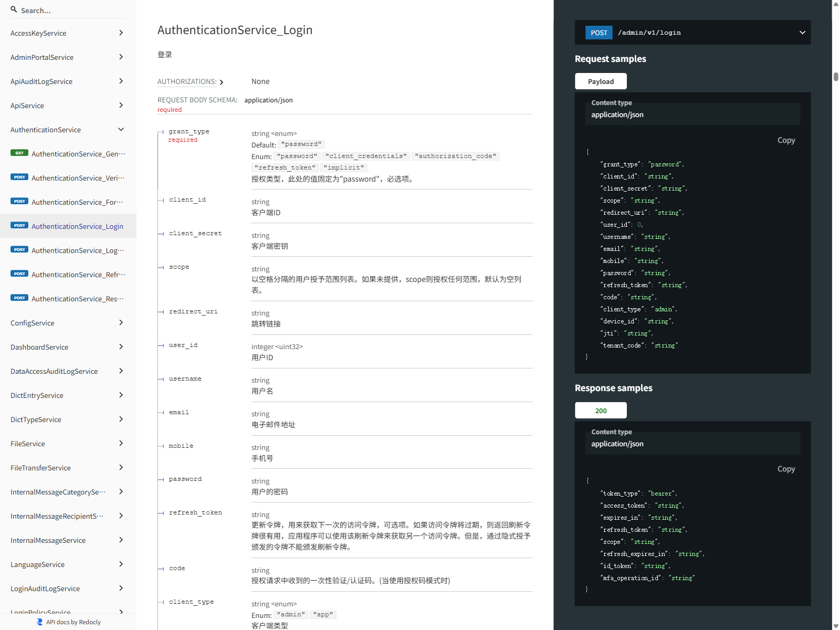Click the refresh_token field name
840x630 pixels.
(x=195, y=512)
